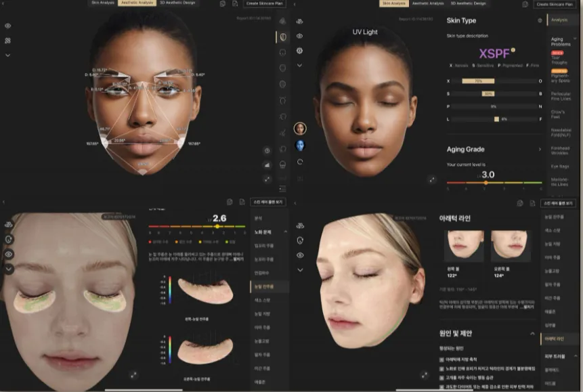Check the 고개를 자주 숙이는 행동 습관 checkbox
583x392 pixels.
pyautogui.click(x=441, y=378)
